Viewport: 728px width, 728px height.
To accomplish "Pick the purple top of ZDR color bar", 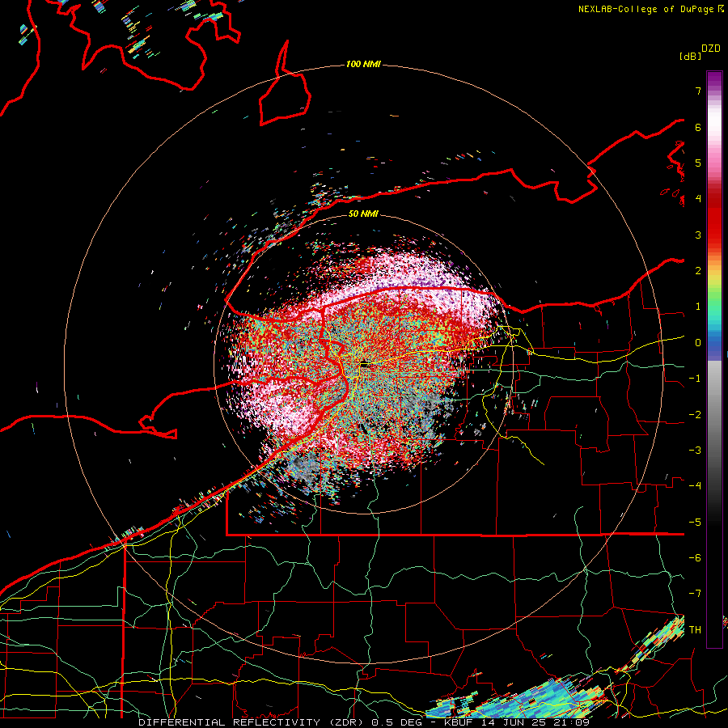I will 714,80.
